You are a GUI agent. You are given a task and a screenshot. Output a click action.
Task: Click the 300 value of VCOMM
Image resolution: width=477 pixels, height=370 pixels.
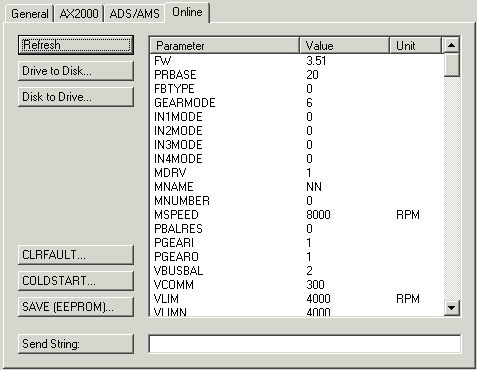tap(315, 285)
